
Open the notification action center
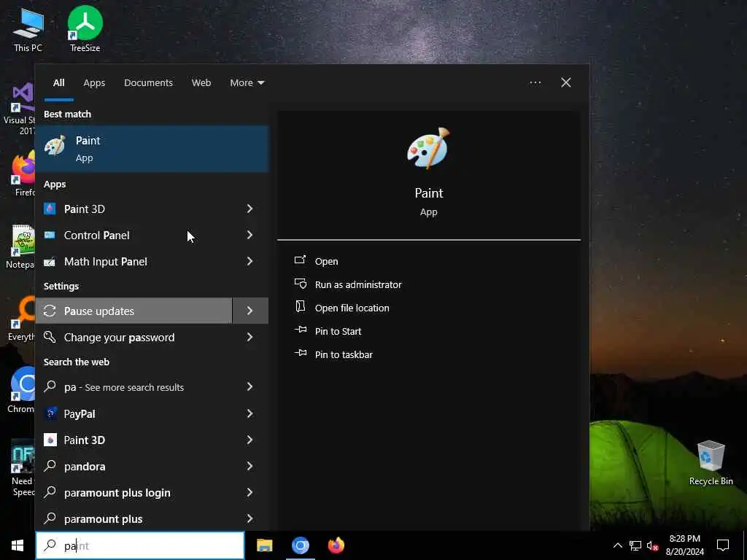click(723, 545)
